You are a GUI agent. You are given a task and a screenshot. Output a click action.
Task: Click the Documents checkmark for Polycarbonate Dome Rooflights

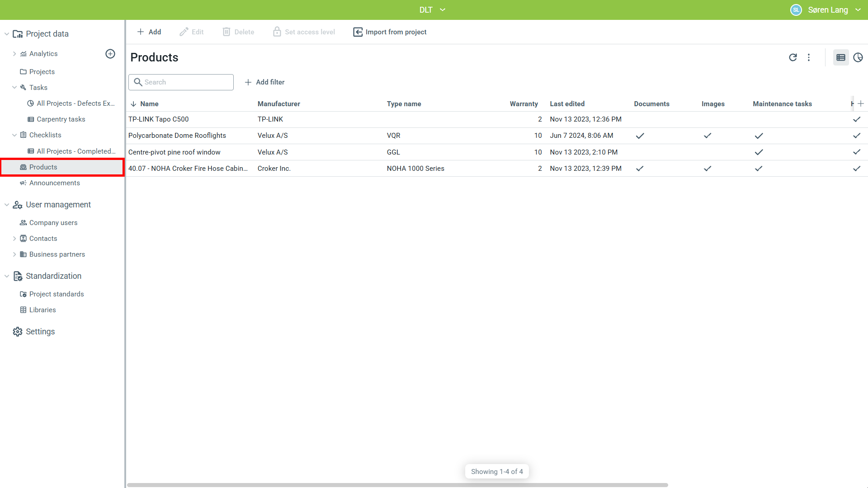tap(640, 136)
